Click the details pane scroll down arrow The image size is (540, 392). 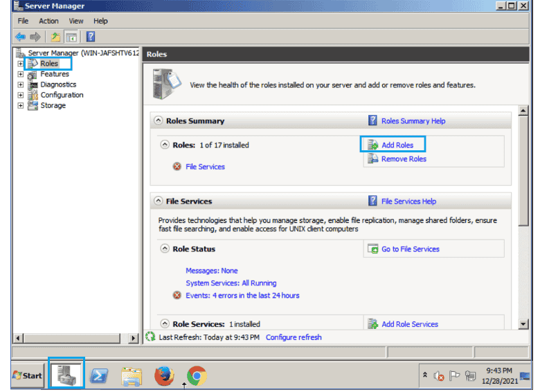click(x=523, y=324)
